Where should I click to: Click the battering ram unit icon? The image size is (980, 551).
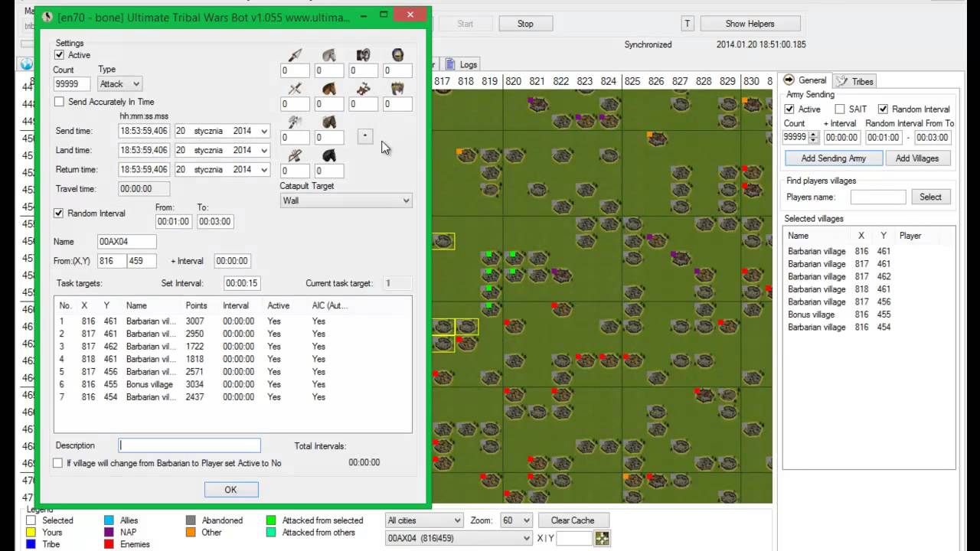pyautogui.click(x=363, y=55)
